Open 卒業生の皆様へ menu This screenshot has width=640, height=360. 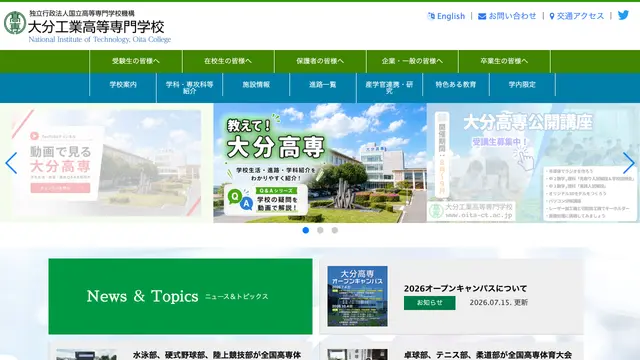(x=504, y=61)
